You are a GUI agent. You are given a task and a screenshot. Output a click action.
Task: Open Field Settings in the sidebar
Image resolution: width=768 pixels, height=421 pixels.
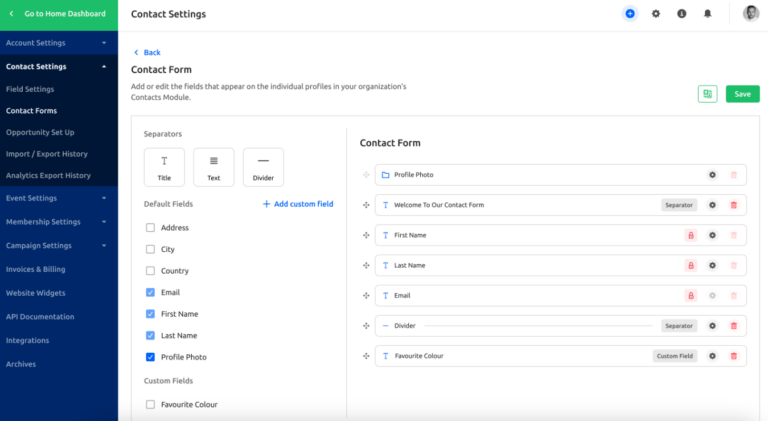(30, 89)
